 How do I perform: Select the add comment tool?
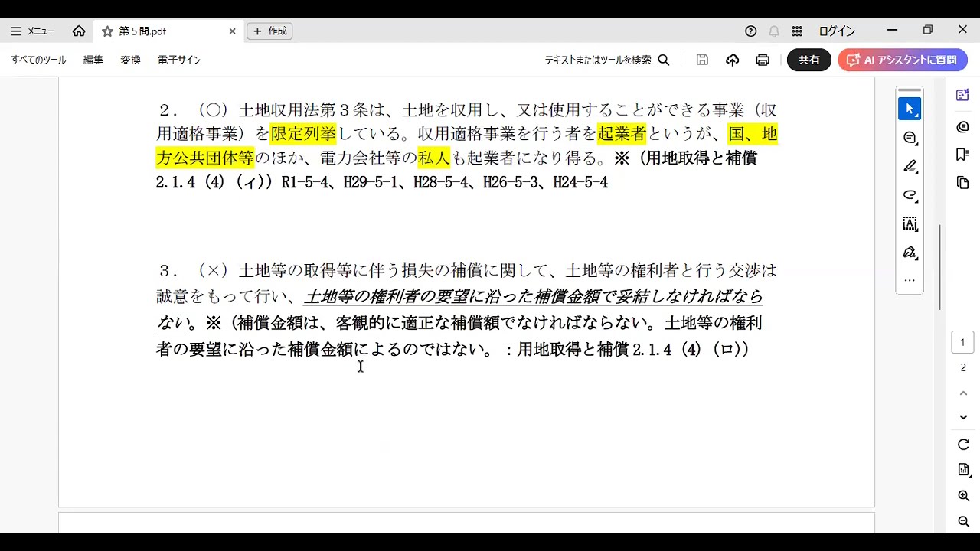tap(910, 138)
